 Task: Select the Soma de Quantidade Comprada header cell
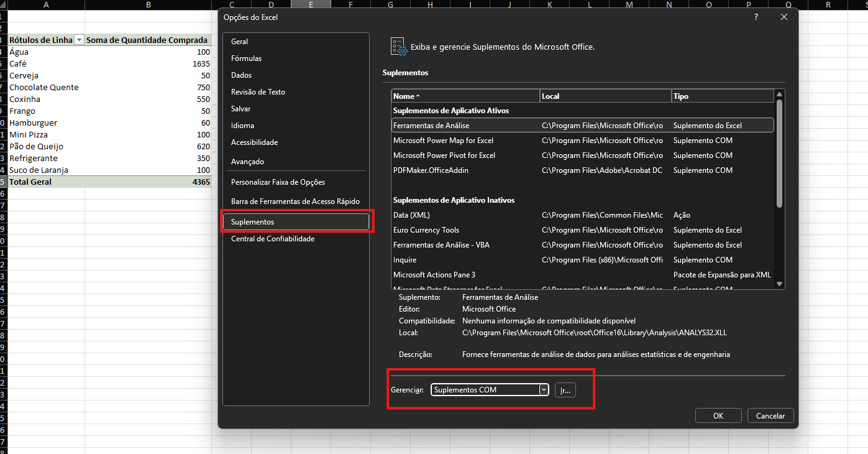pyautogui.click(x=148, y=40)
